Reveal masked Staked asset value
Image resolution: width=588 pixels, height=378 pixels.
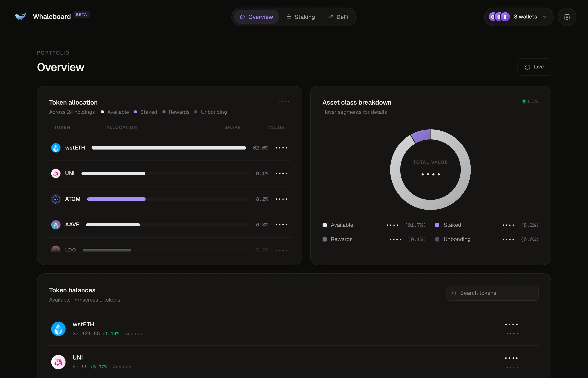[x=508, y=225]
